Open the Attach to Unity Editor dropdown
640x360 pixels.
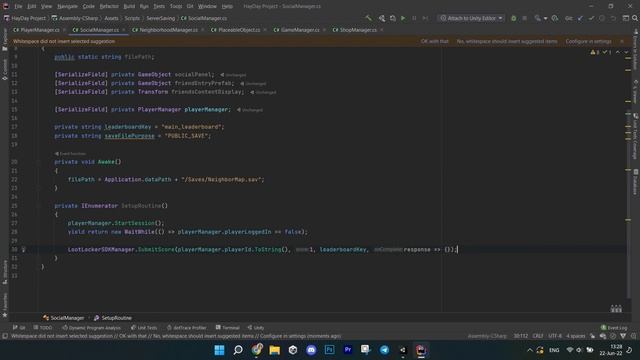click(x=471, y=18)
